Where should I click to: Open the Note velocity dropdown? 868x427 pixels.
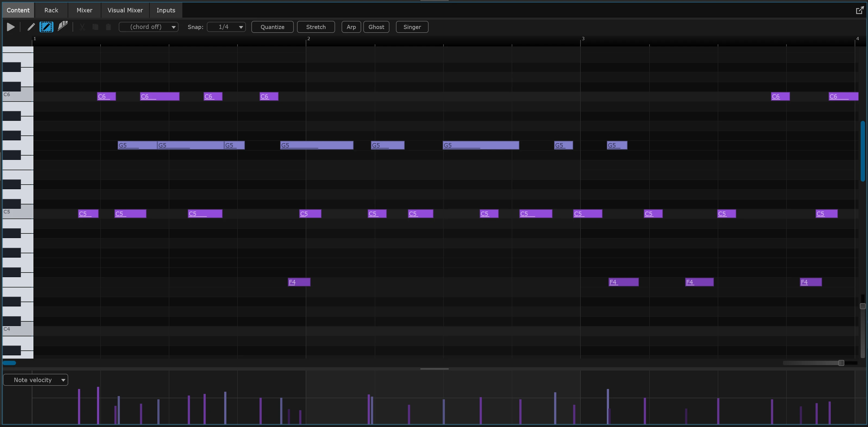coord(35,380)
